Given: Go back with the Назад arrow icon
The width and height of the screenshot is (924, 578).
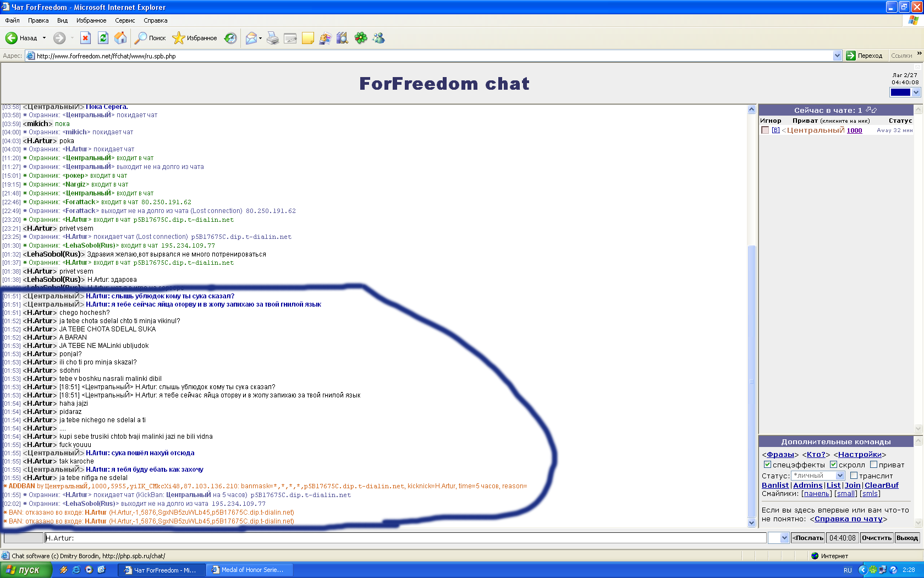Looking at the screenshot, I should pos(11,38).
